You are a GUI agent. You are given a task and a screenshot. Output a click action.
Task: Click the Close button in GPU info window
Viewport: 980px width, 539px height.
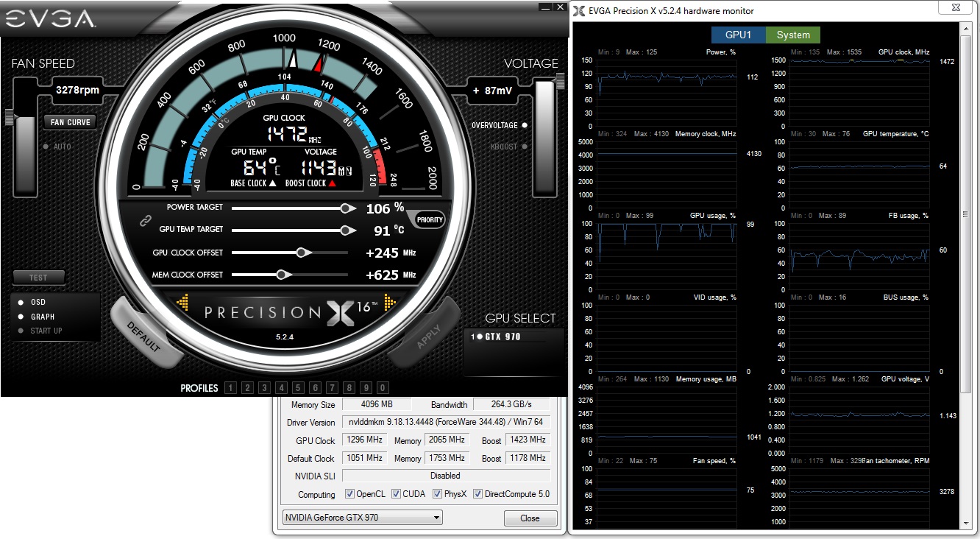point(530,518)
